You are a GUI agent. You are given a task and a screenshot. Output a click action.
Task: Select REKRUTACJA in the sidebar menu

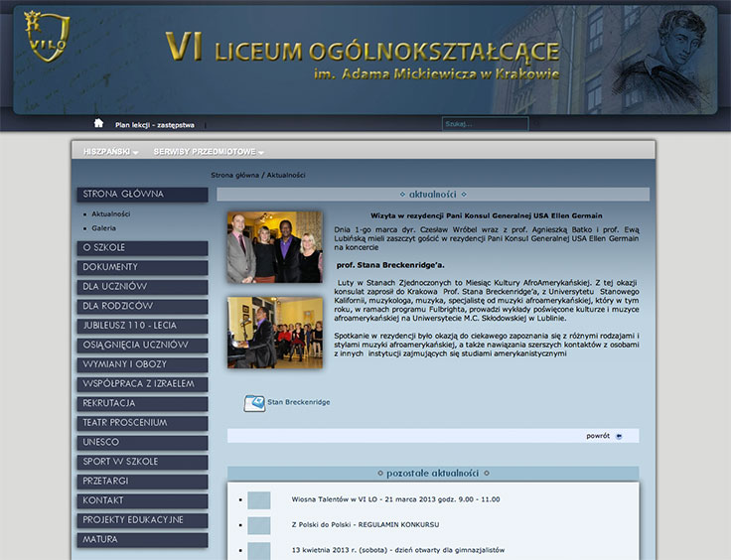142,403
